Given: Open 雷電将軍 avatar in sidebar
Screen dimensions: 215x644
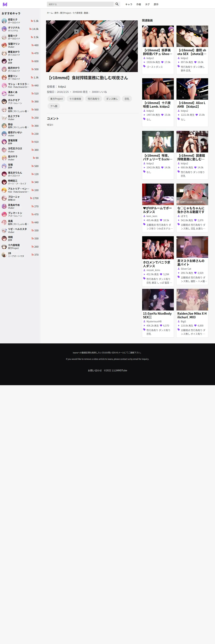Looking at the screenshot, I should point(4,142).
